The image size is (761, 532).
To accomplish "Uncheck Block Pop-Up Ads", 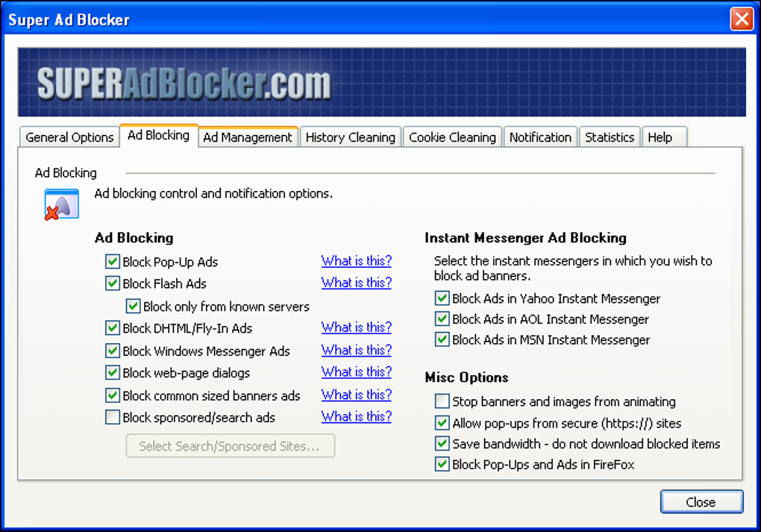I will (113, 262).
